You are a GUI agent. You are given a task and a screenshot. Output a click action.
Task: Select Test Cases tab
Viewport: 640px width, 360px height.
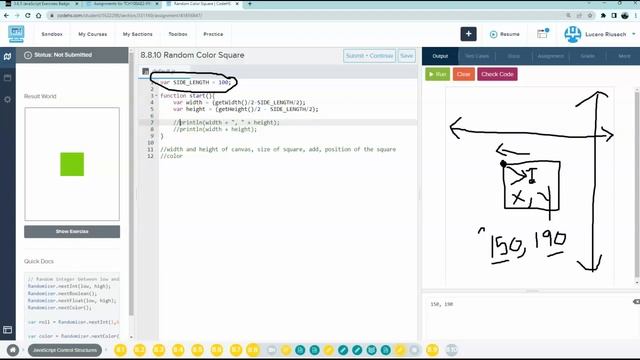point(477,56)
